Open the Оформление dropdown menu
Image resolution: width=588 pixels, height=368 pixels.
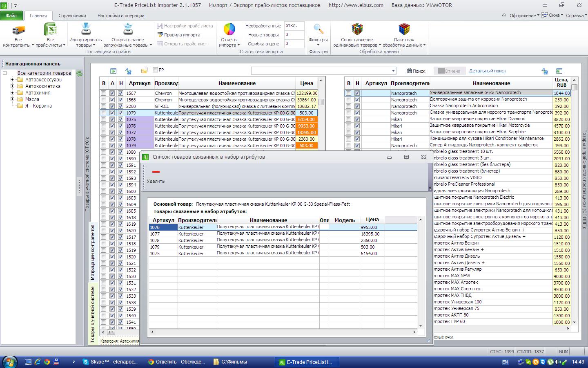[x=524, y=16]
